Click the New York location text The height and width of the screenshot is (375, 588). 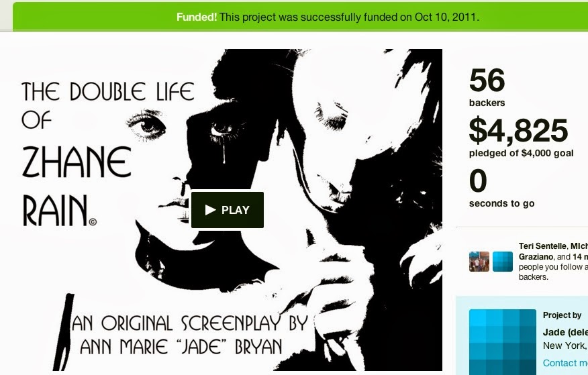click(x=565, y=345)
